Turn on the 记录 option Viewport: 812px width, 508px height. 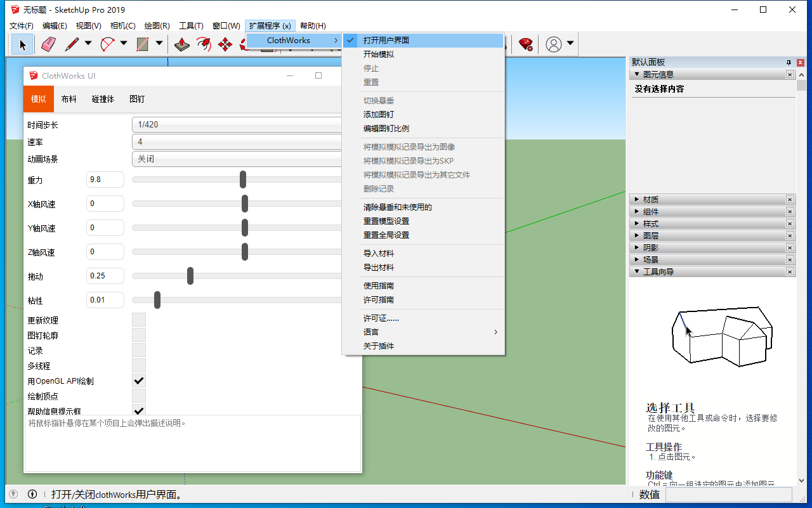[x=139, y=350]
